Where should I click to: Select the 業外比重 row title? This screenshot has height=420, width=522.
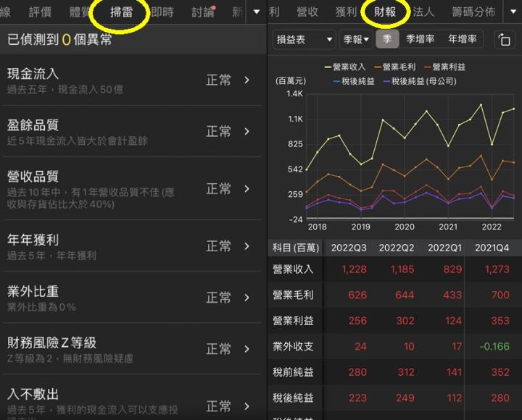click(x=33, y=291)
